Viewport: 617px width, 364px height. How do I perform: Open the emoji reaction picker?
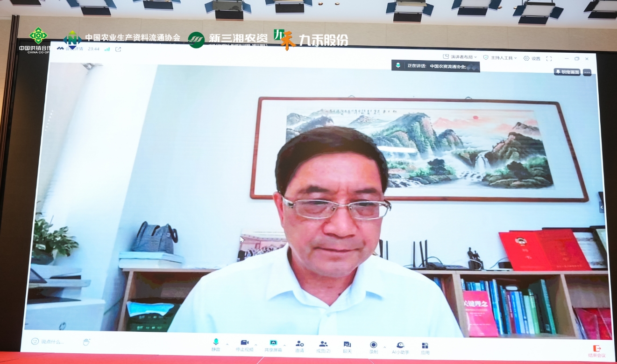click(x=35, y=341)
